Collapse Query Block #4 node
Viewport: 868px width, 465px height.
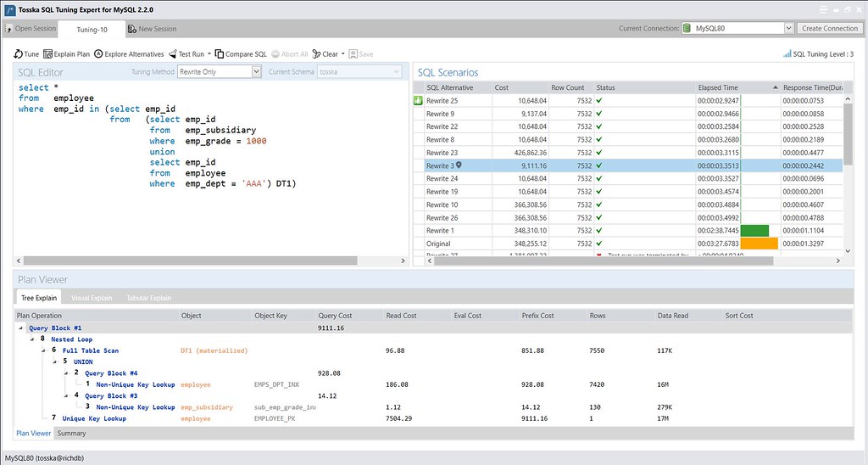tap(66, 373)
